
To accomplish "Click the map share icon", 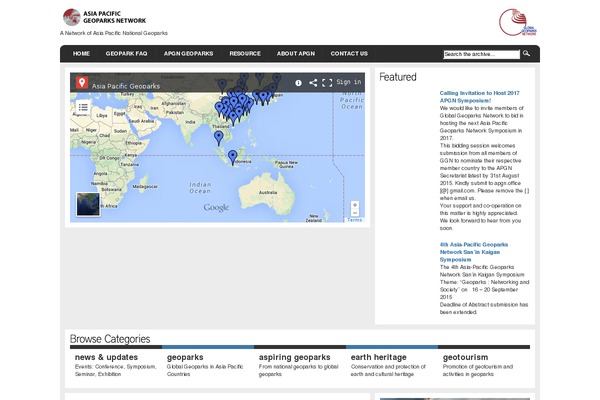I will 313,83.
